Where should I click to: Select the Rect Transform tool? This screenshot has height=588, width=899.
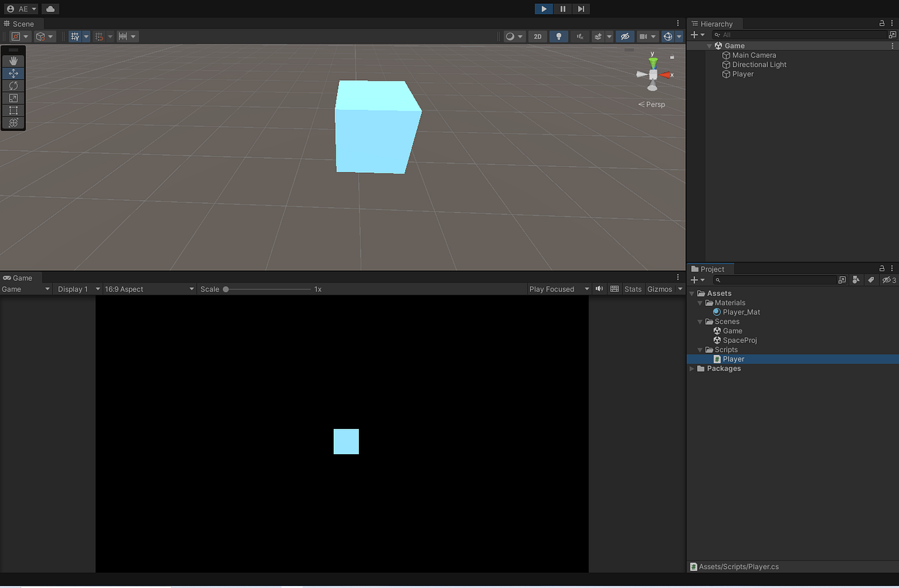click(13, 111)
